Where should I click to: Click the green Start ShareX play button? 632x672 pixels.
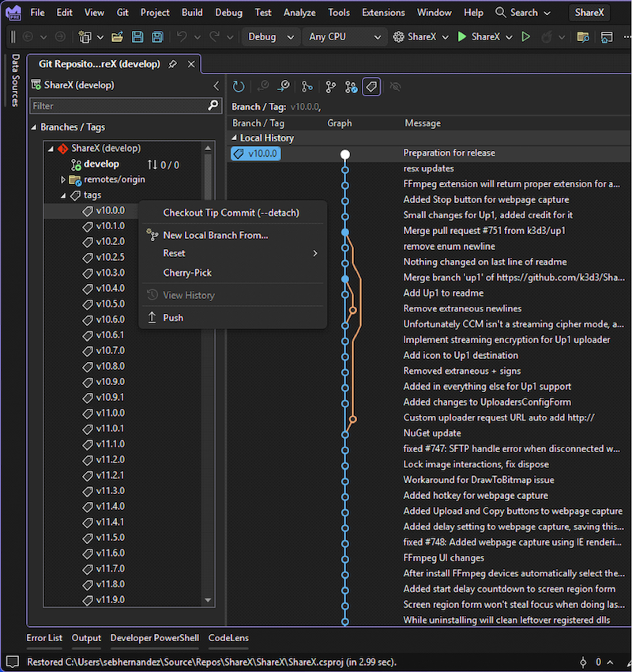(x=462, y=37)
